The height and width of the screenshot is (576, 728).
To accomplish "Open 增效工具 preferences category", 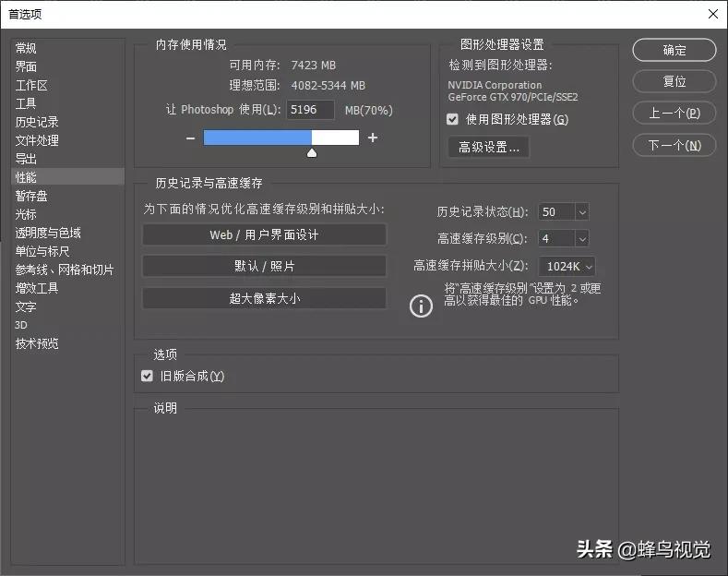I will pos(67,288).
